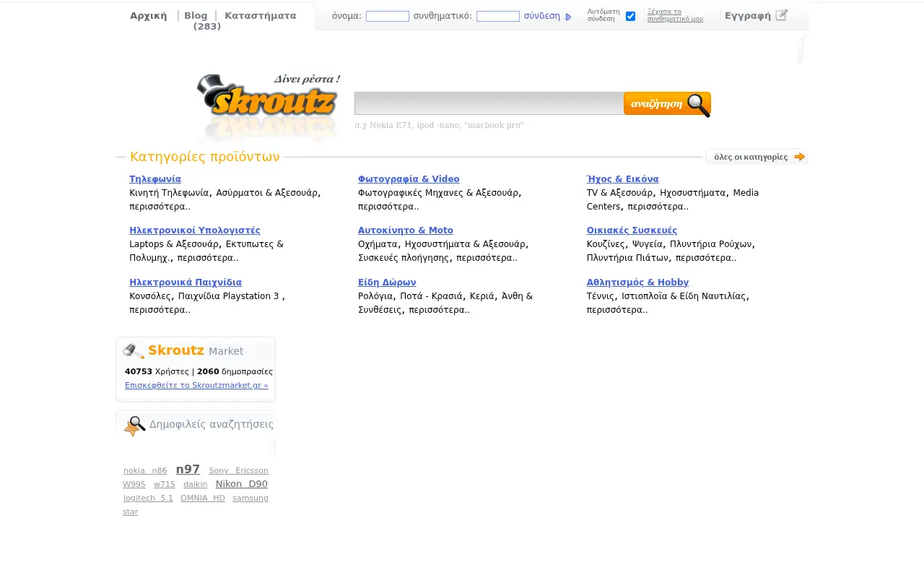
Task: Click into the main product search box
Action: (x=489, y=103)
